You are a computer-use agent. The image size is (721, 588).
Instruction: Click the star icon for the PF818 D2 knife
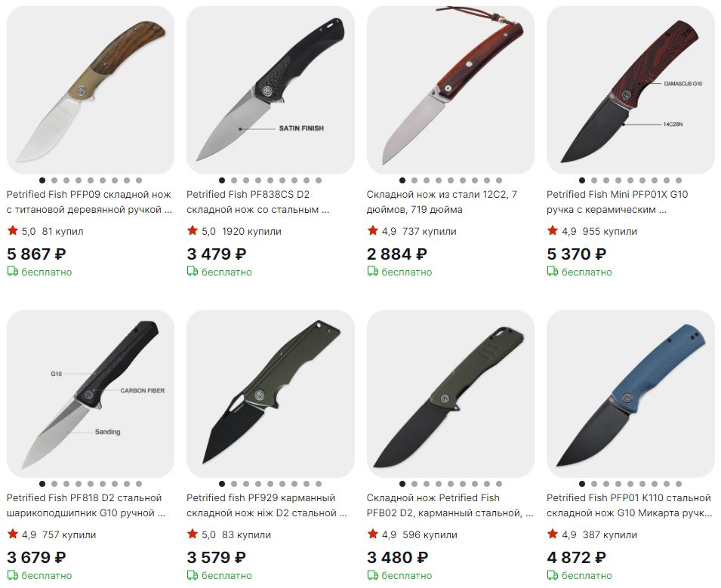[12, 534]
